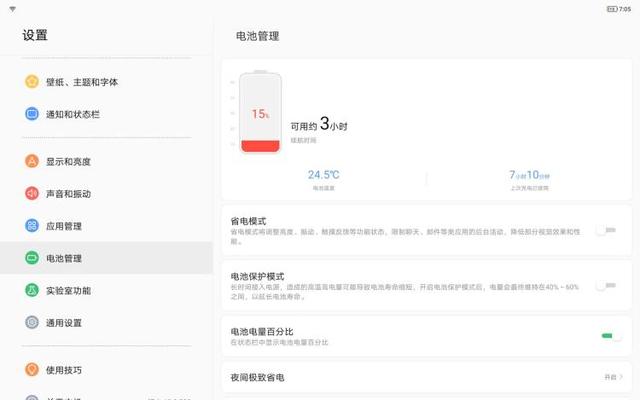Viewport: 640px width, 400px height.
Task: Open 壁纸、主题和字体 settings
Action: click(106, 82)
